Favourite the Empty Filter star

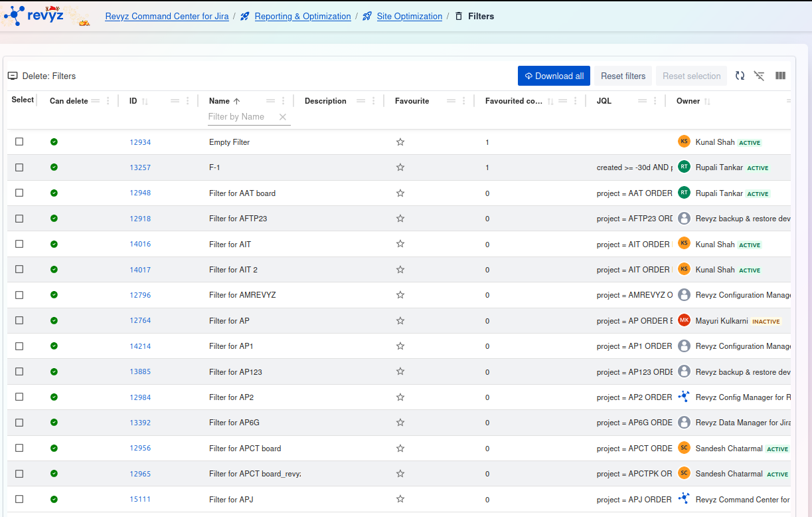(400, 142)
